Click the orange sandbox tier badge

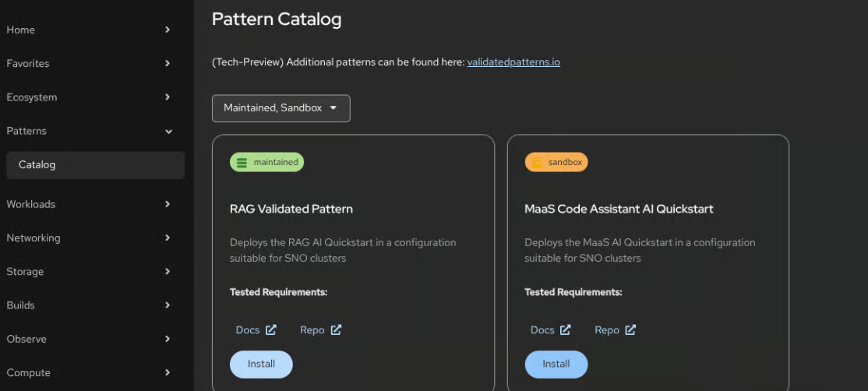[x=556, y=162]
